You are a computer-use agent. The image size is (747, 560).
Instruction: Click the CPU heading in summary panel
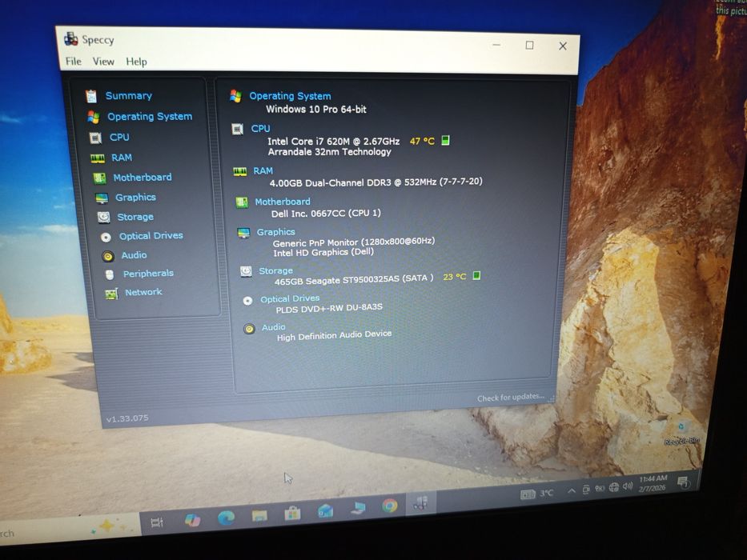click(x=260, y=128)
